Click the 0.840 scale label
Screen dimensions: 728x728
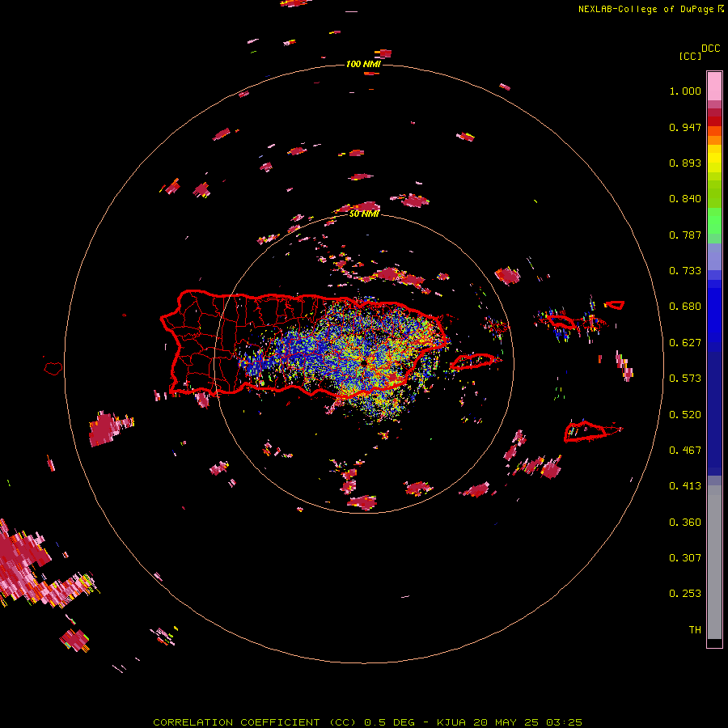(685, 199)
